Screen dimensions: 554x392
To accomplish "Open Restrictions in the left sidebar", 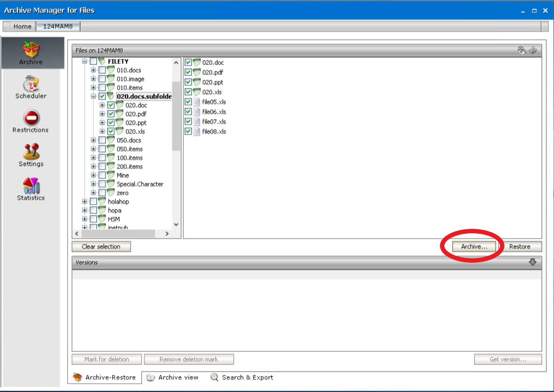I will tap(30, 121).
